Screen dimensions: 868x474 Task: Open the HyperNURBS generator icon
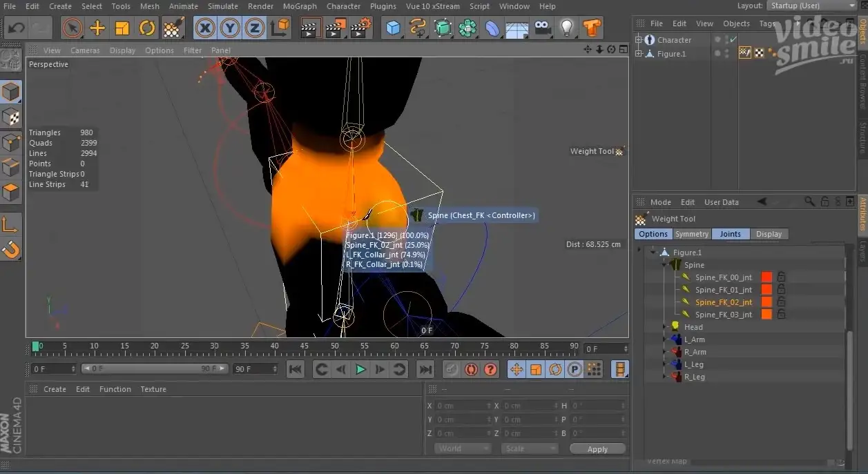443,28
